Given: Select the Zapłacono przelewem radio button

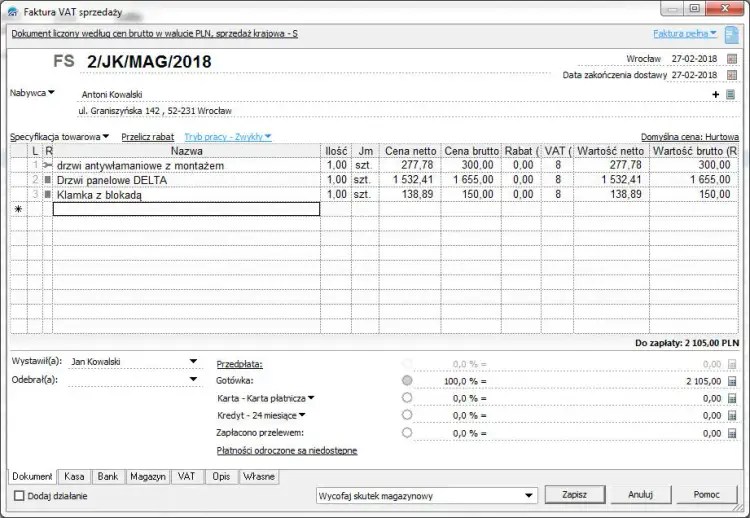Looking at the screenshot, I should coord(407,433).
